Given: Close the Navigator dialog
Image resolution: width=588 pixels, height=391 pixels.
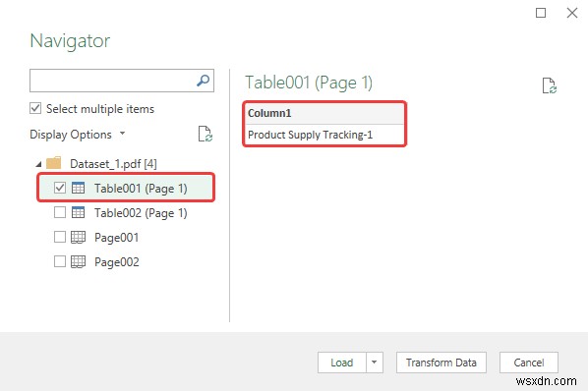Looking at the screenshot, I should tap(572, 13).
